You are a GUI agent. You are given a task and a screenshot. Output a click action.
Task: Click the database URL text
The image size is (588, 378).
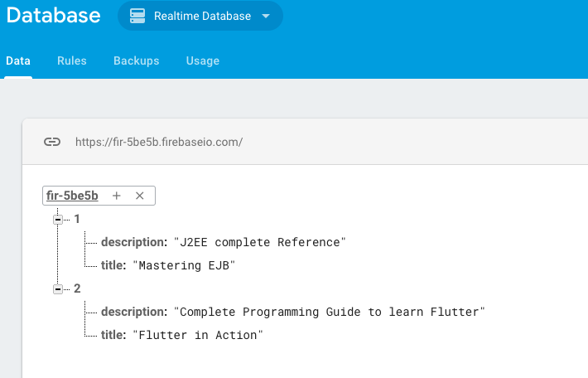point(159,142)
